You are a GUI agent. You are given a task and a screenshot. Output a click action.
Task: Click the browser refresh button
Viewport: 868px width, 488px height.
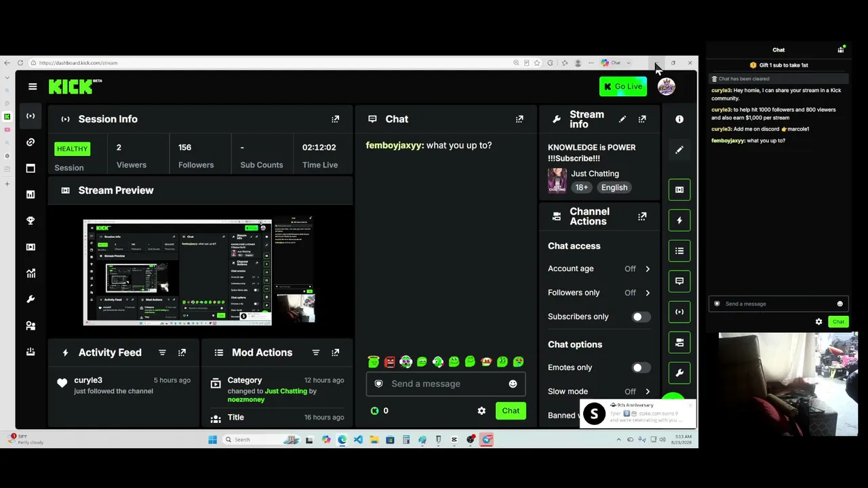20,63
